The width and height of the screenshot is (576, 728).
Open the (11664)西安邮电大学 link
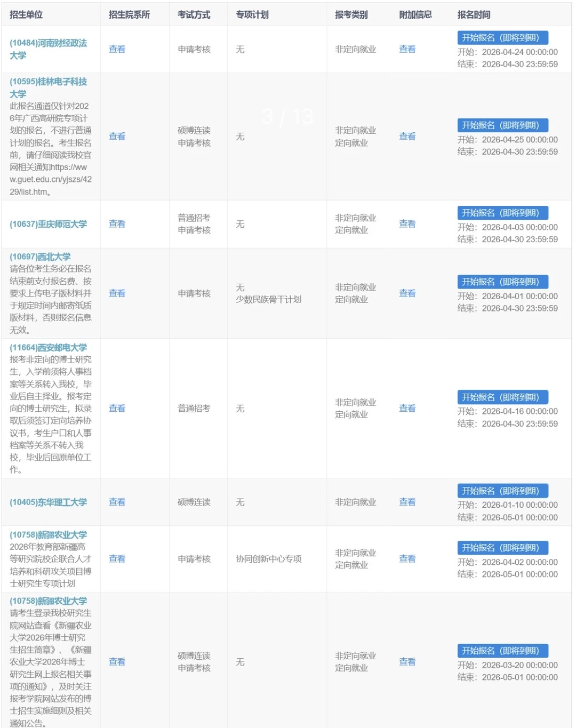pos(48,347)
